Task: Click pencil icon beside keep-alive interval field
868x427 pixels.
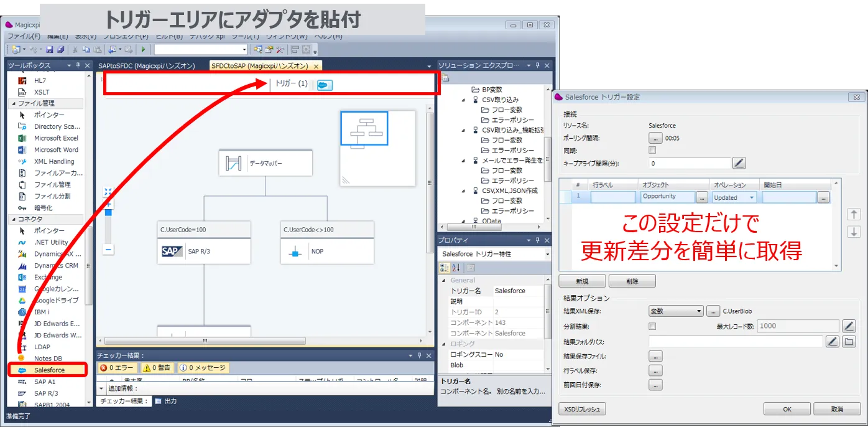Action: (739, 163)
